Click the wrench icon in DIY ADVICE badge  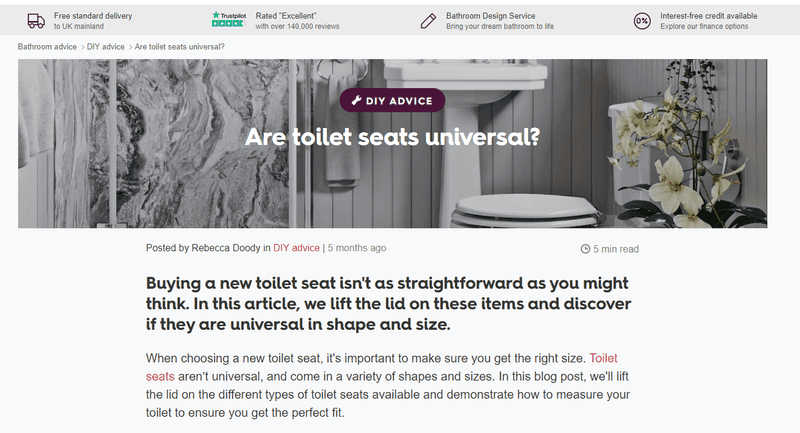[x=357, y=100]
